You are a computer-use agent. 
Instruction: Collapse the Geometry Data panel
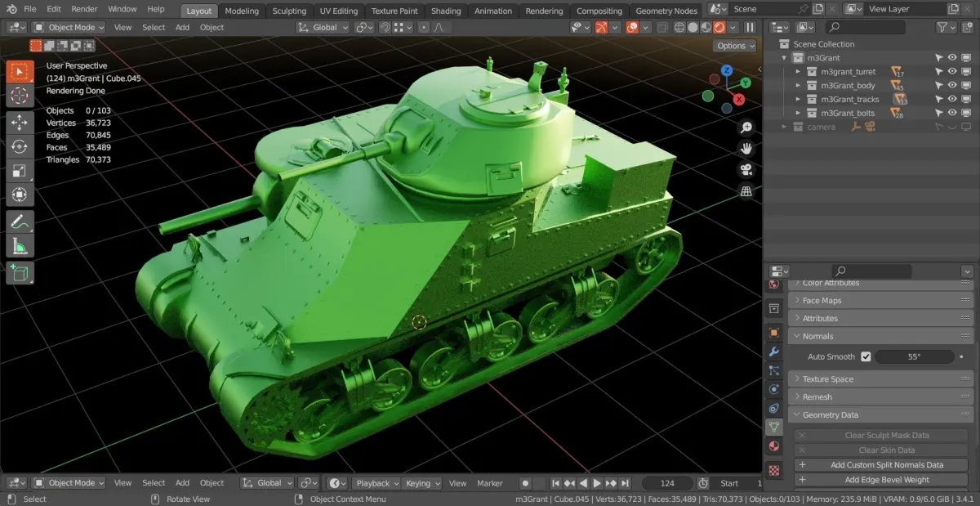tap(880, 415)
